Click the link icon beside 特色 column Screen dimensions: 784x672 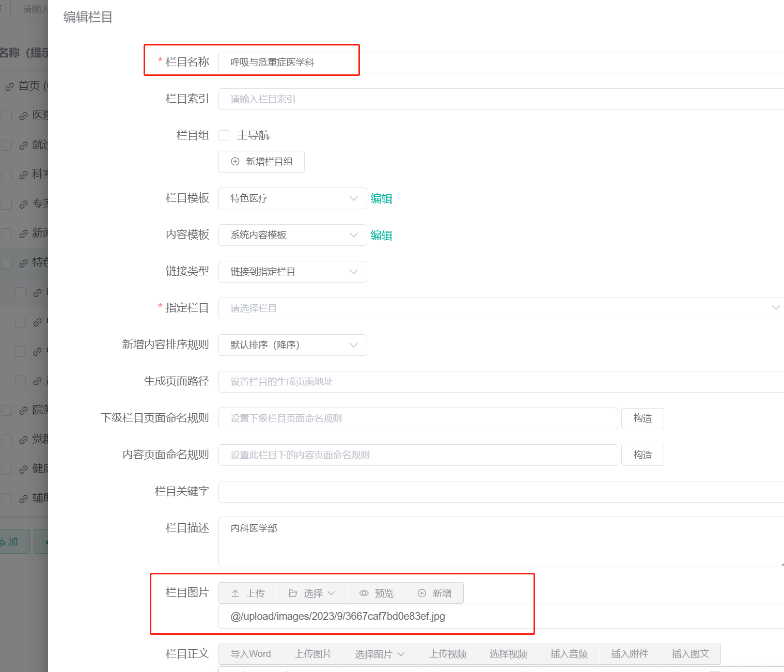tap(24, 262)
